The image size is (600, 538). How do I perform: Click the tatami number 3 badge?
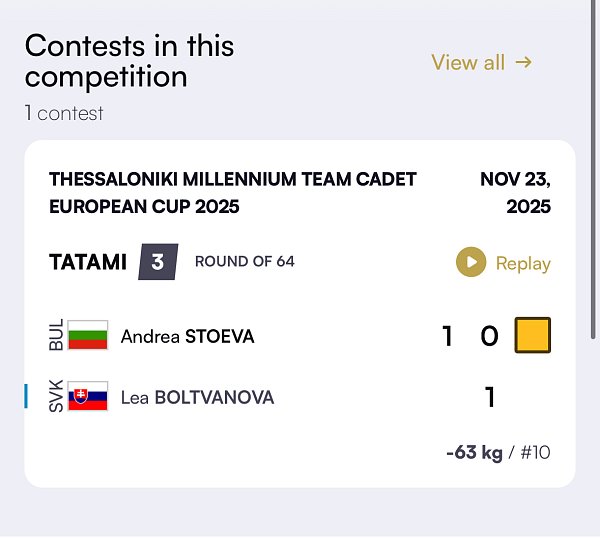158,262
